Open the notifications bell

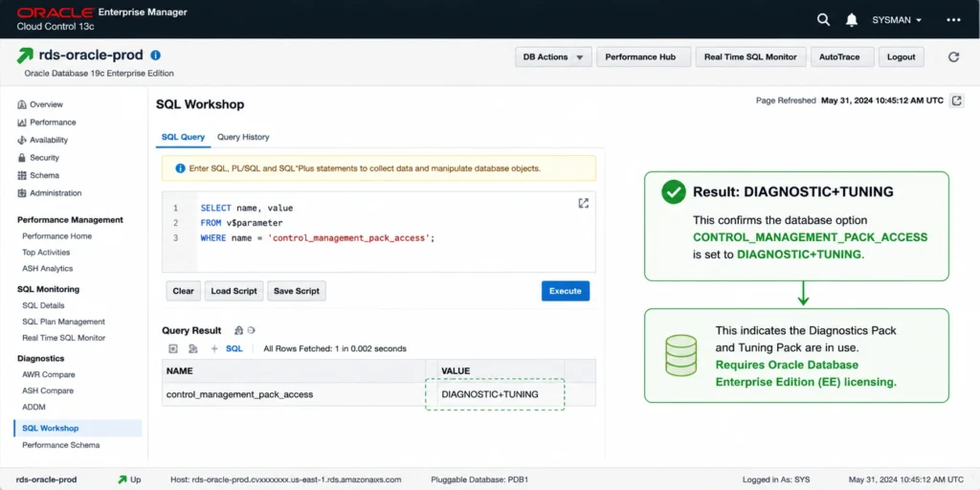pos(851,20)
